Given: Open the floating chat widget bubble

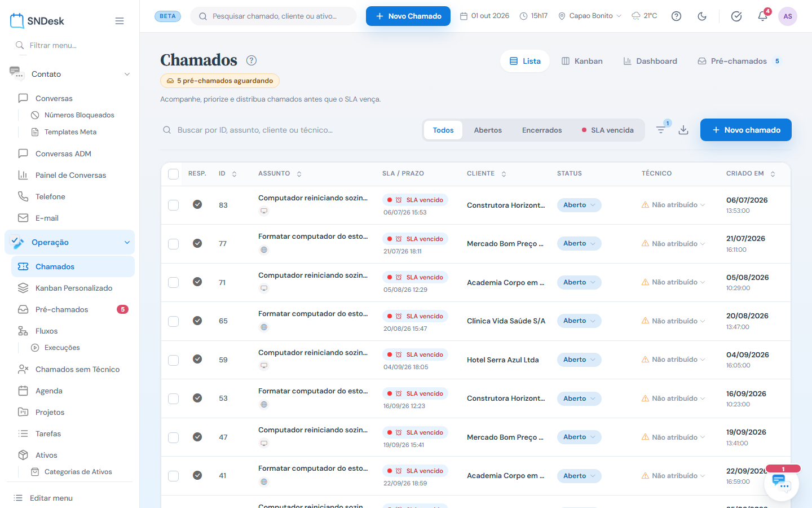Looking at the screenshot, I should (x=782, y=483).
